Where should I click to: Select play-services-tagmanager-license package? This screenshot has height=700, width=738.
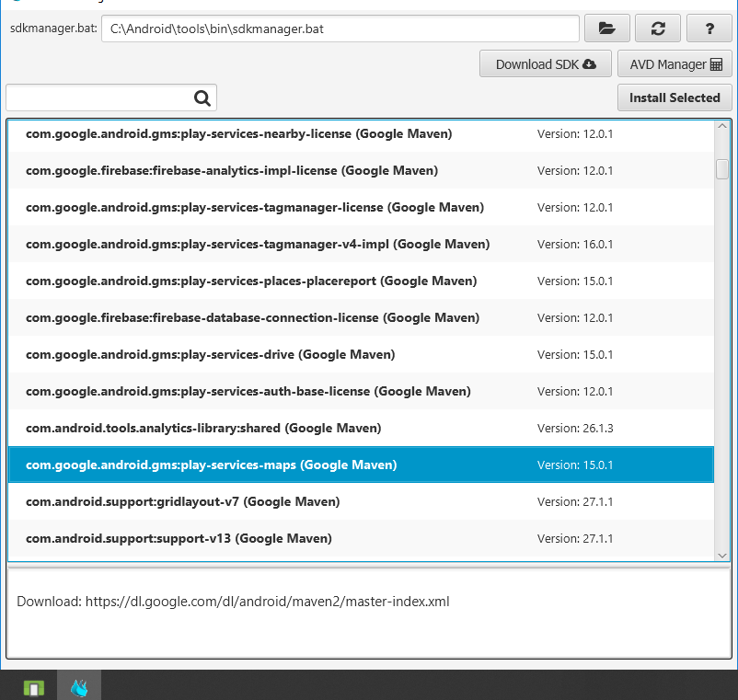point(362,207)
